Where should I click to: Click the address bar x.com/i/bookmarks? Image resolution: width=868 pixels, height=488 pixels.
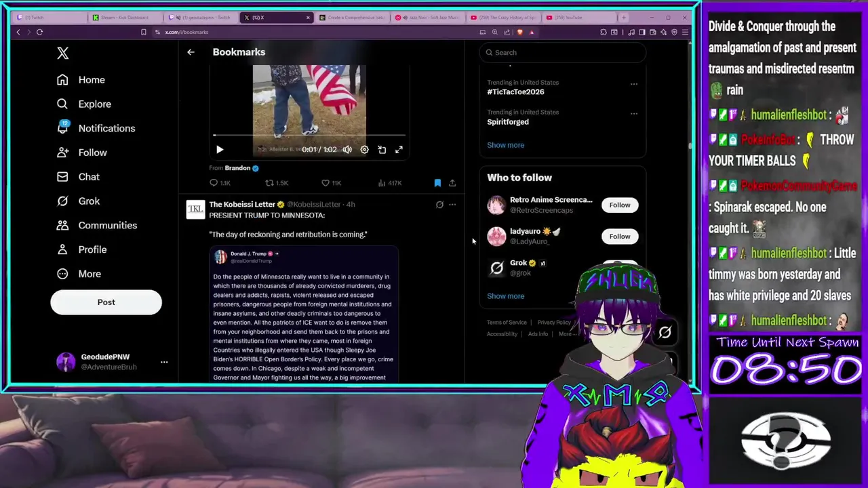186,32
